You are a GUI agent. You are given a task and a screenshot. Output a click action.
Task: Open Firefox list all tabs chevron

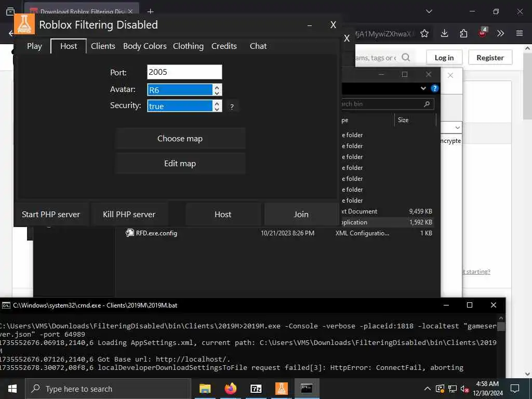point(429,11)
